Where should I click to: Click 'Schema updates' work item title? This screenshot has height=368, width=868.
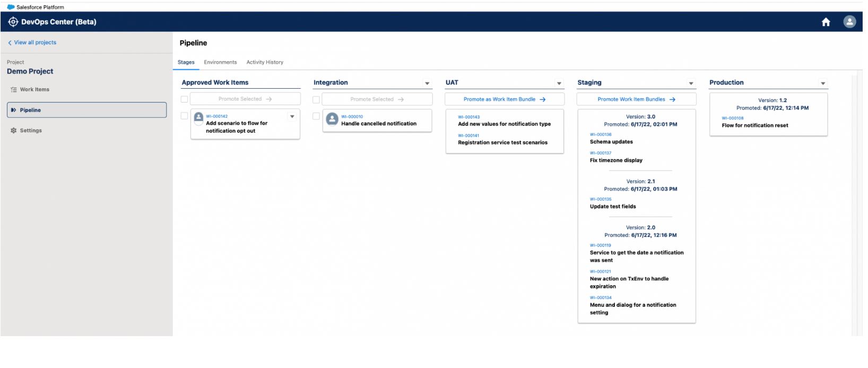click(611, 142)
